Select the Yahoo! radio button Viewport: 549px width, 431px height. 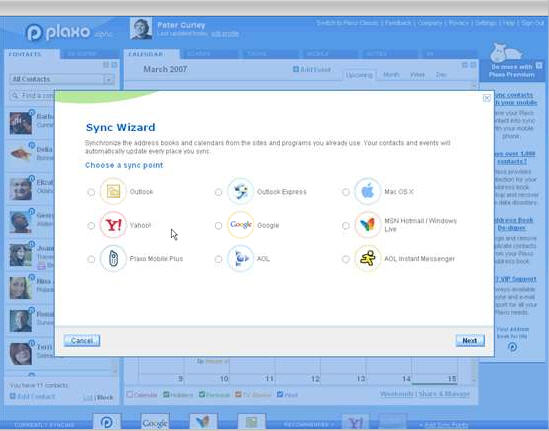[x=91, y=226]
